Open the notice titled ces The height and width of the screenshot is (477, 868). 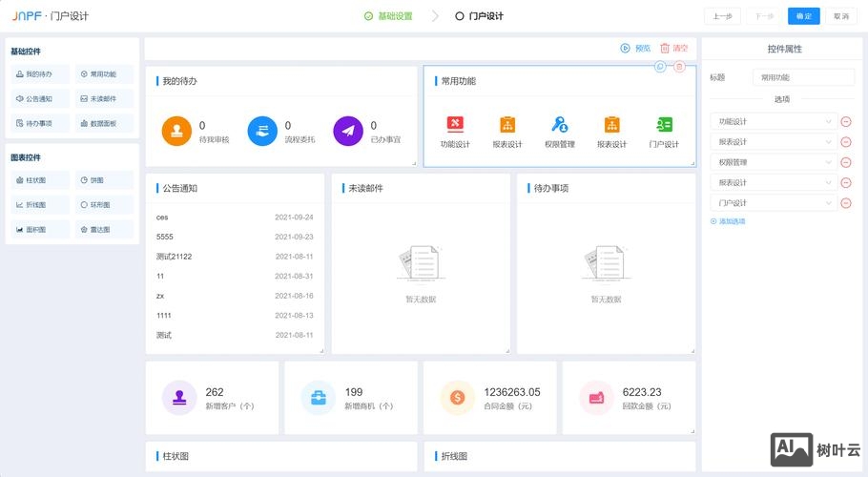click(x=162, y=218)
